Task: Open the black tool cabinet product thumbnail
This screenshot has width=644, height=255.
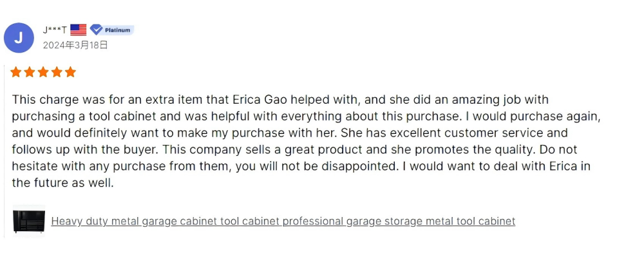Action: click(29, 221)
